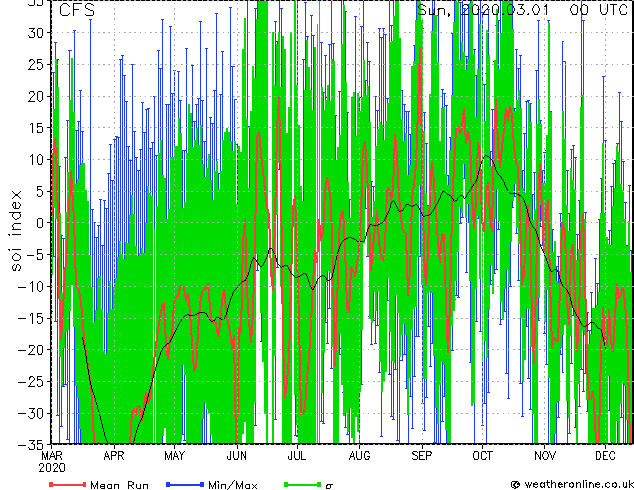634x490 pixels.
Task: Click the MAY month label
Action: [x=174, y=456]
